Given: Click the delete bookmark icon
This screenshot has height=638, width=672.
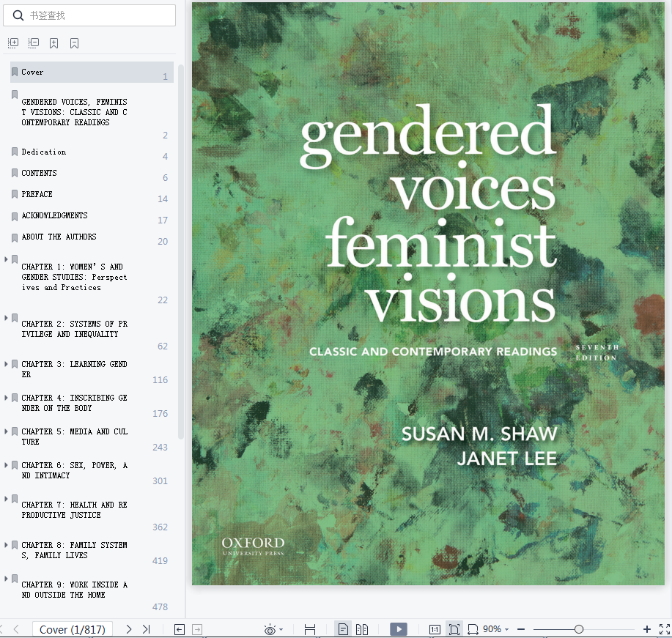Looking at the screenshot, I should coord(75,42).
